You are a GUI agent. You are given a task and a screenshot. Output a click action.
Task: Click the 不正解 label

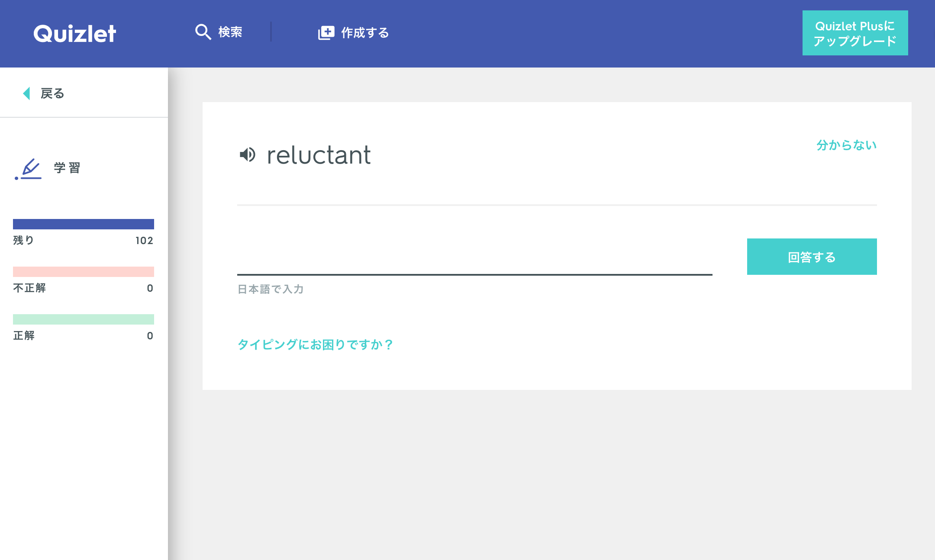(x=29, y=288)
